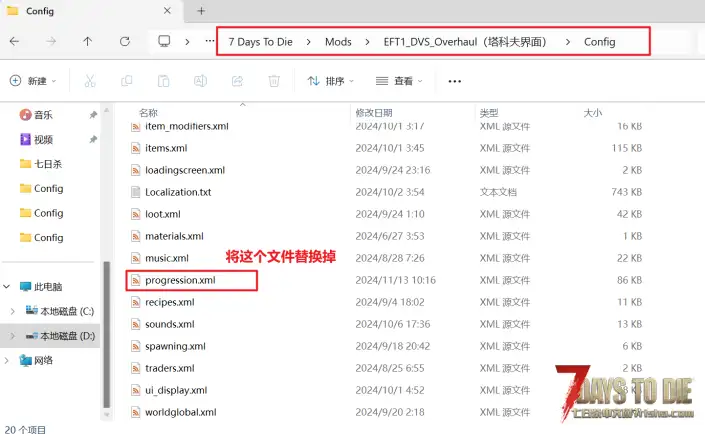Image resolution: width=705 pixels, height=434 pixels.
Task: Expand the 本地磁盘 (C:) tree node
Action: (12, 311)
